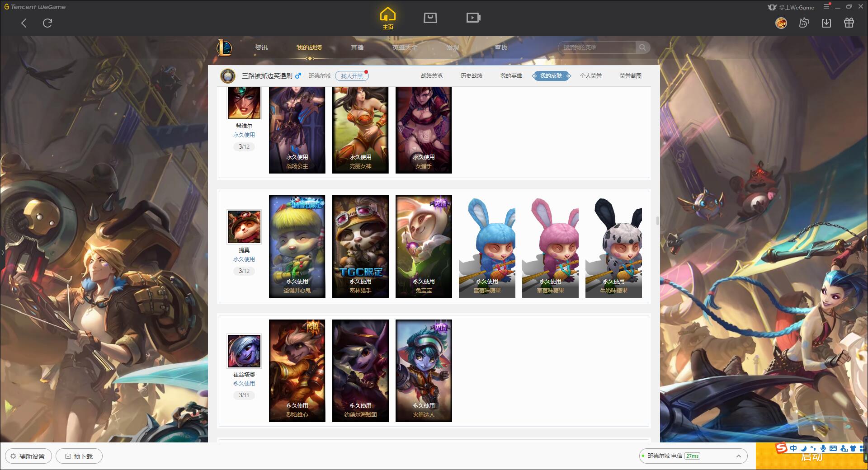Screen dimensions: 868x470
Task: Click the skin list vertical scrollbar
Action: (x=657, y=221)
